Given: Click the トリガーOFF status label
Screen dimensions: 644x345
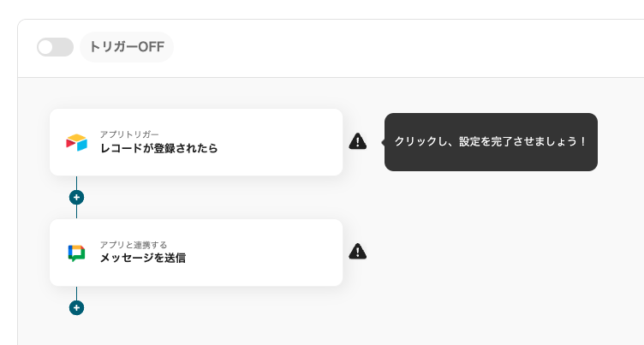Looking at the screenshot, I should [x=127, y=47].
